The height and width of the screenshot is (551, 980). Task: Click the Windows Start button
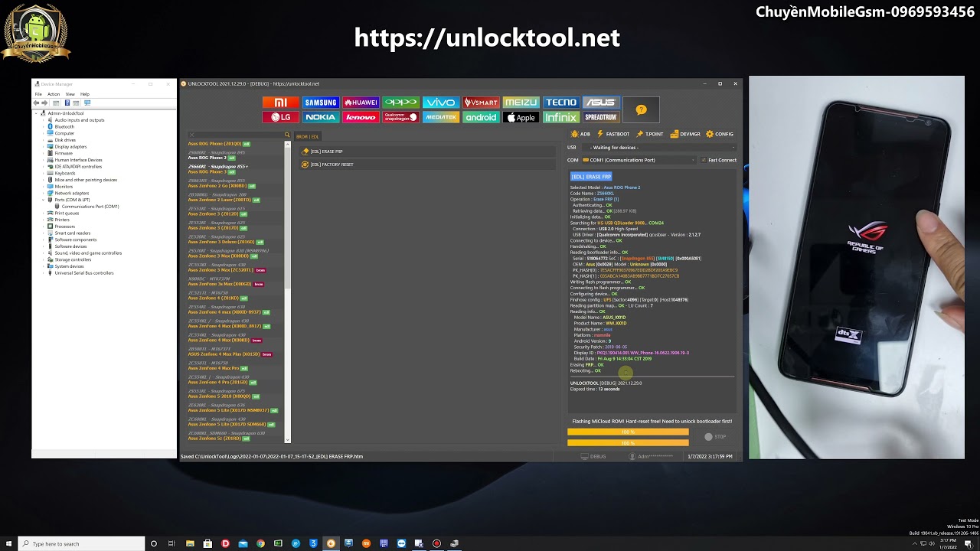tap(9, 543)
